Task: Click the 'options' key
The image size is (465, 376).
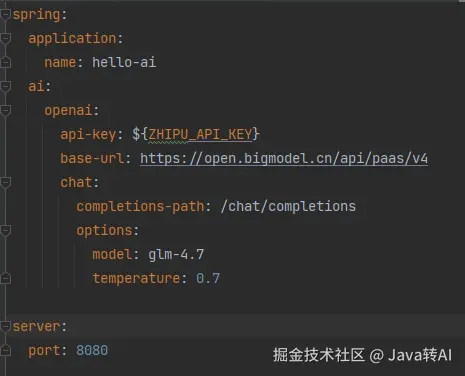Action: pos(104,231)
